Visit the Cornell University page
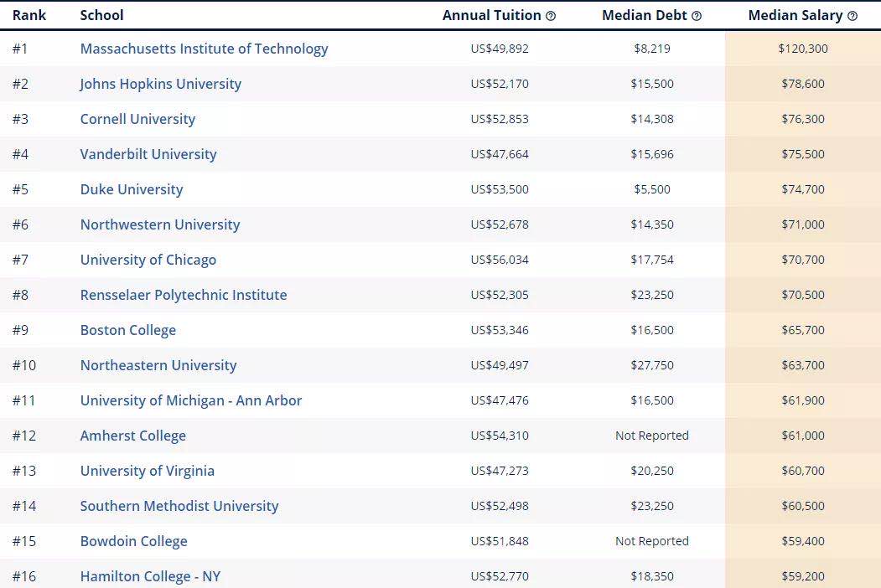 (x=137, y=119)
